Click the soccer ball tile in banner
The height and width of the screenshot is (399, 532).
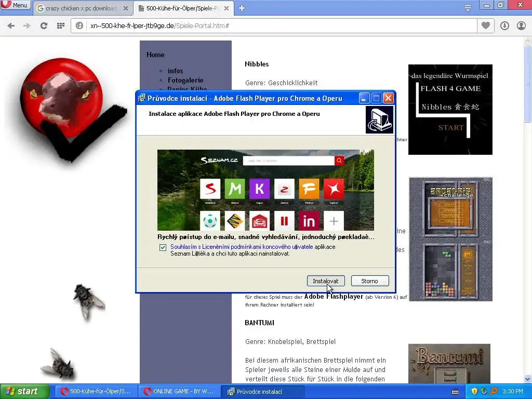[x=210, y=220]
